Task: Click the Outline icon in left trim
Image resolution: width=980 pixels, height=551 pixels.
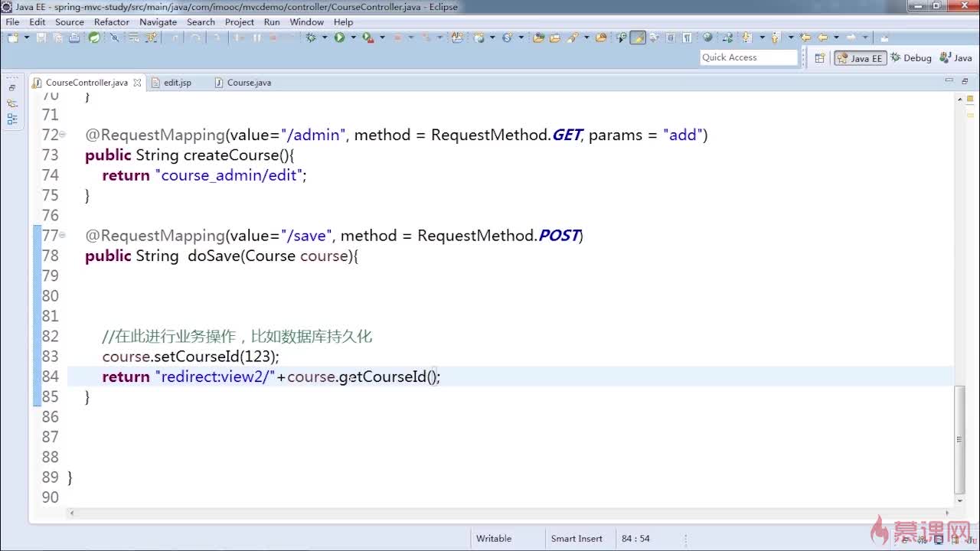Action: [x=12, y=119]
